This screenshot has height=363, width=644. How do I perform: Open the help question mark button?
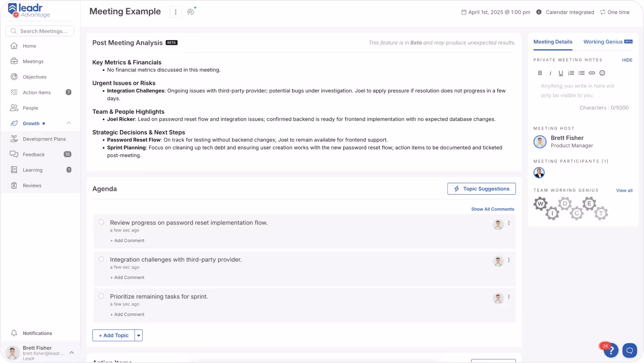point(611,350)
